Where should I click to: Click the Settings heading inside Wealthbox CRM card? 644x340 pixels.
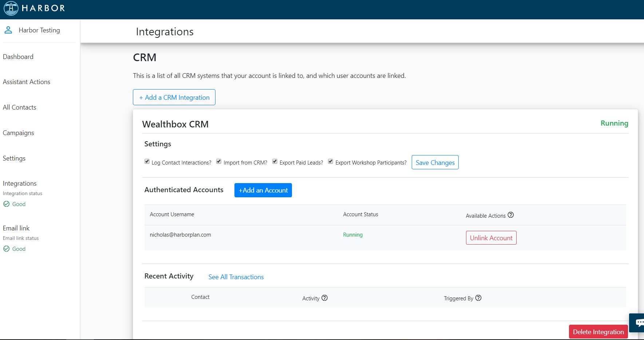(x=158, y=144)
